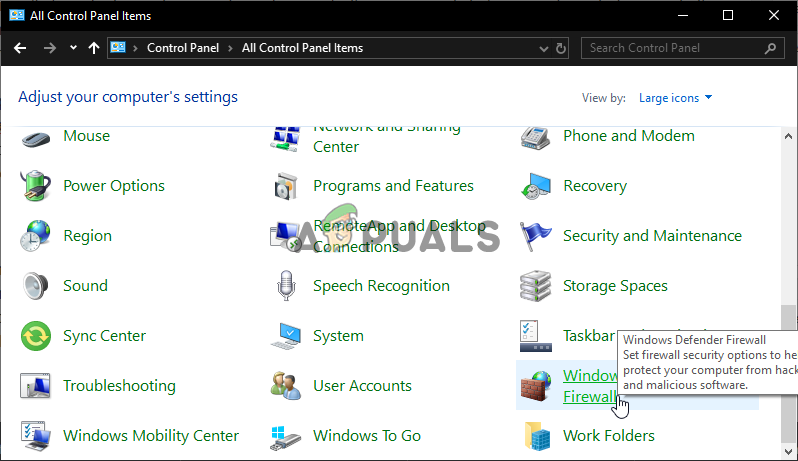This screenshot has width=798, height=461.
Task: Click the Security and Maintenance flag icon
Action: click(x=535, y=236)
